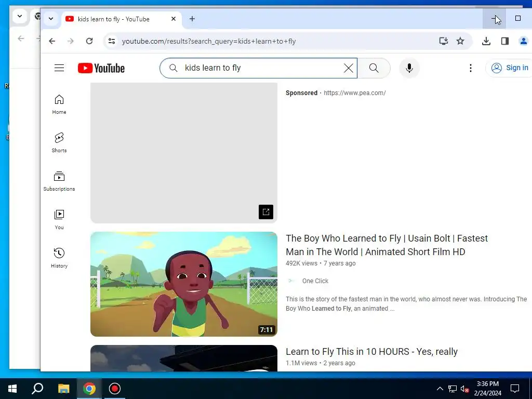This screenshot has width=532, height=399.
Task: Open the YouTube guide hamburger menu
Action: 59,68
